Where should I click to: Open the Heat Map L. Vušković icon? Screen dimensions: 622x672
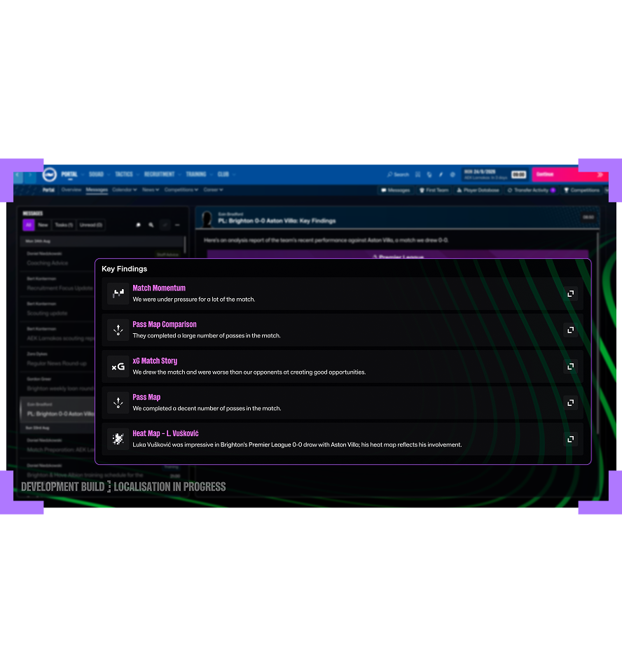click(x=118, y=439)
